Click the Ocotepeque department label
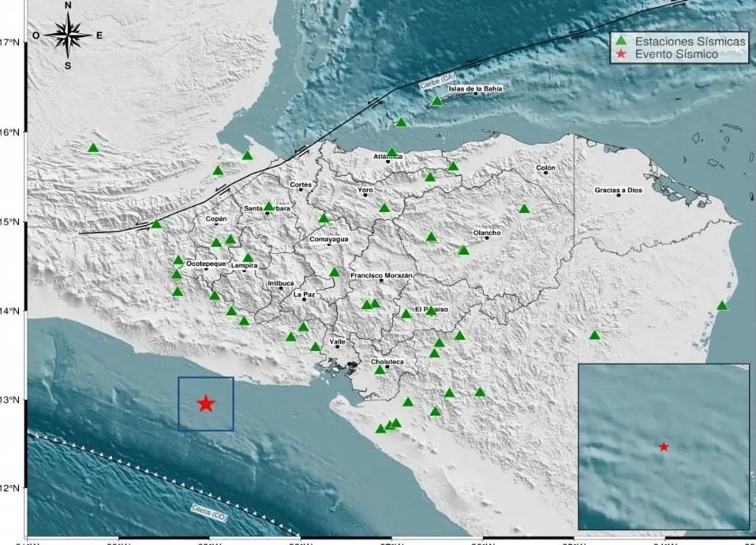This screenshot has height=545, width=756. point(206,263)
